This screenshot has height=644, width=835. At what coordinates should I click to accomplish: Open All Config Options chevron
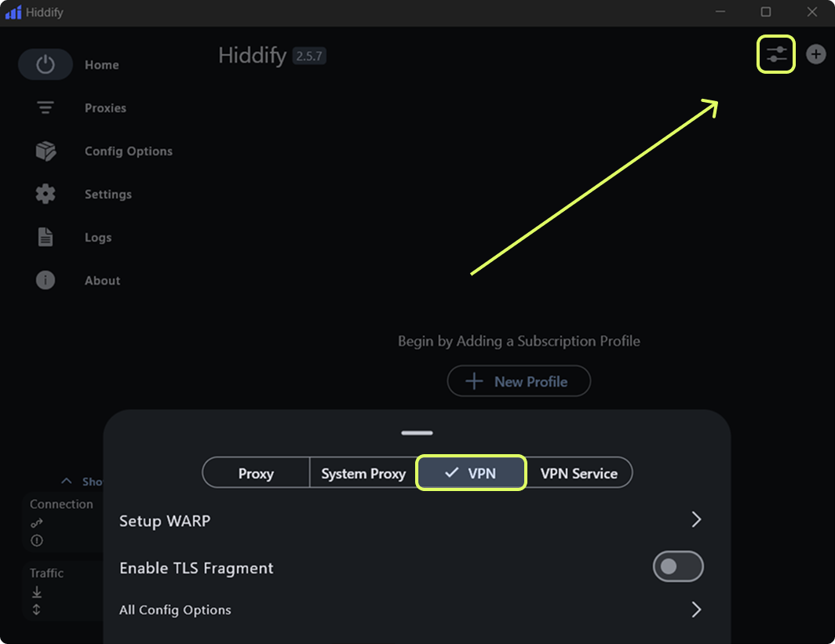pyautogui.click(x=695, y=609)
